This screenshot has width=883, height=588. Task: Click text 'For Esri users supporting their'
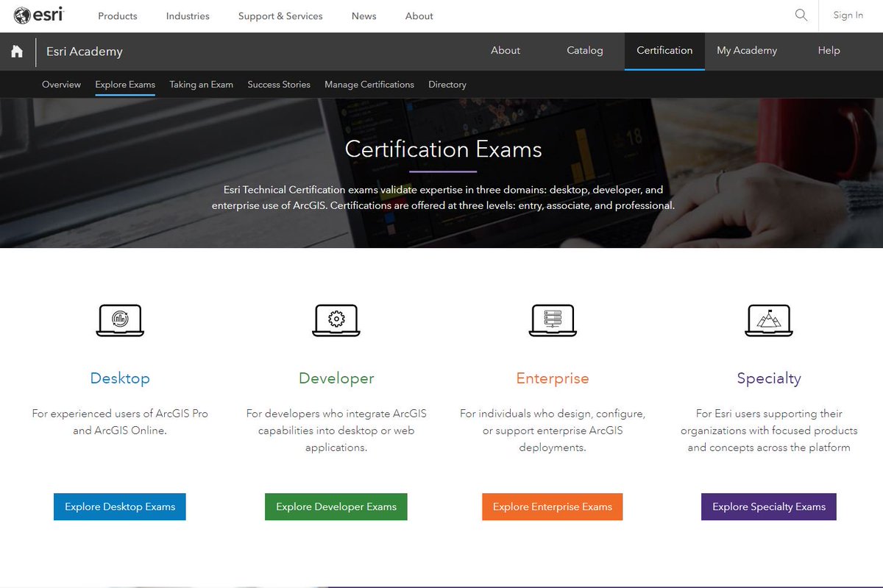[769, 414]
